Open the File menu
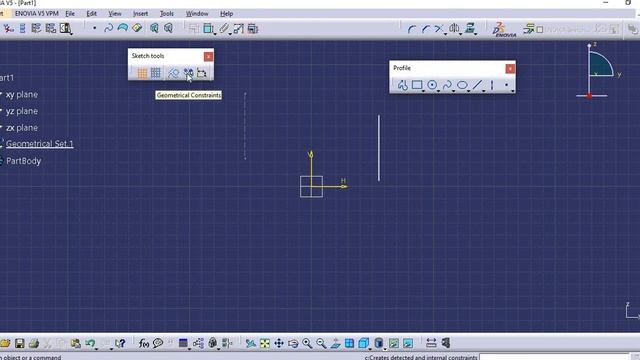Screen dimensions: 640x360 tap(70, 13)
